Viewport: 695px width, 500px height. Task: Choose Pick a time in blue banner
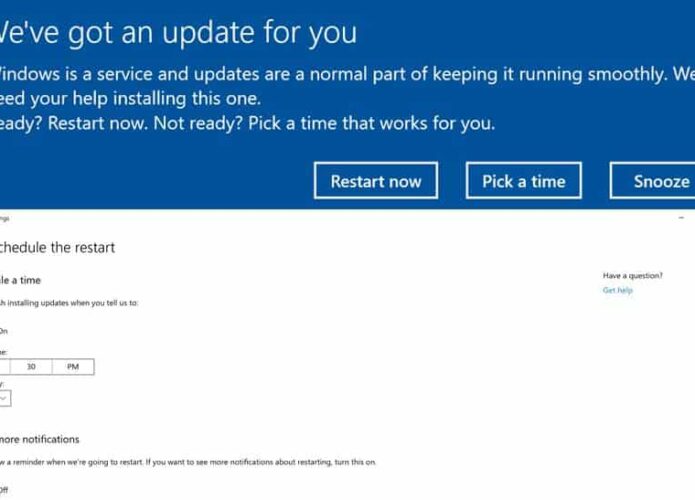click(523, 181)
